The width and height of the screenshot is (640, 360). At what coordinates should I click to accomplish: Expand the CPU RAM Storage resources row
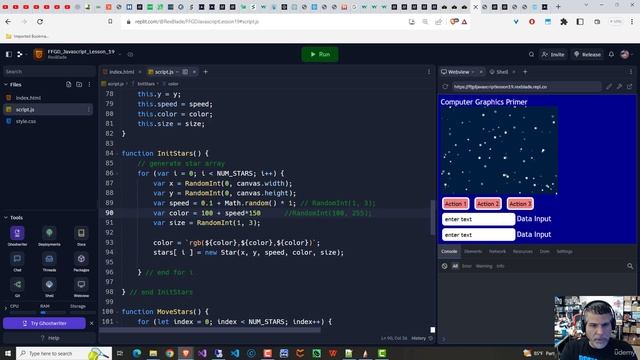point(6,308)
